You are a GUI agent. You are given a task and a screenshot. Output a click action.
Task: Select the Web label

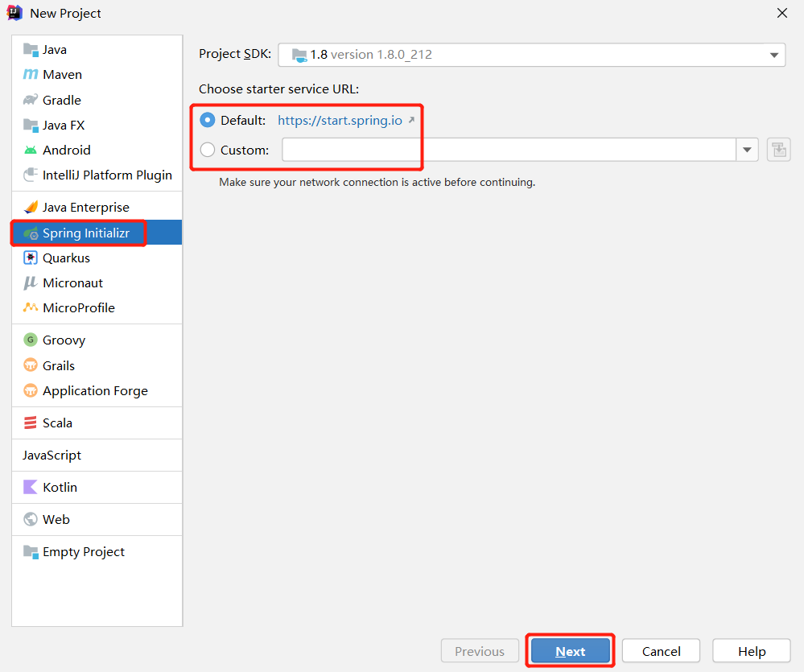(x=56, y=520)
